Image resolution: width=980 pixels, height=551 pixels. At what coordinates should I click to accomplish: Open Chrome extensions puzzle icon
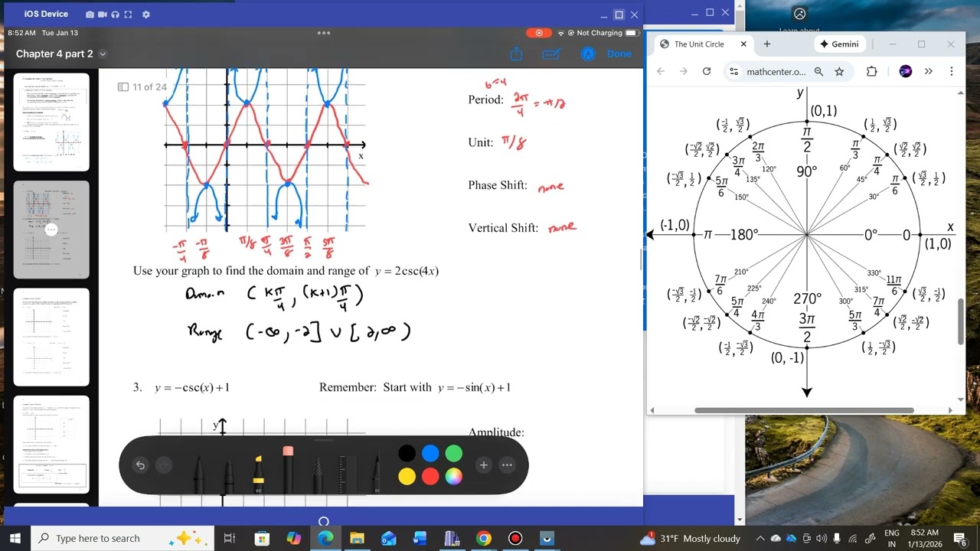pos(871,71)
